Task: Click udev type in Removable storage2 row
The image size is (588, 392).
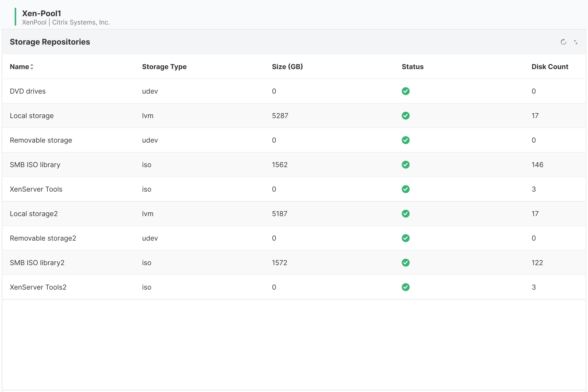Action: [150, 238]
